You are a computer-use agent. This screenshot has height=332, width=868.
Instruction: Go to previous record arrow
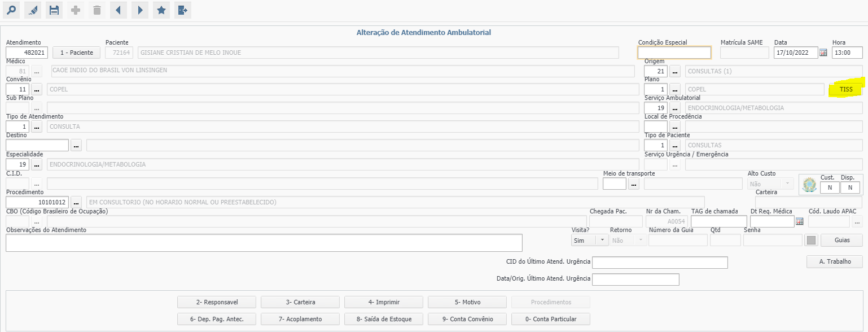(x=119, y=10)
